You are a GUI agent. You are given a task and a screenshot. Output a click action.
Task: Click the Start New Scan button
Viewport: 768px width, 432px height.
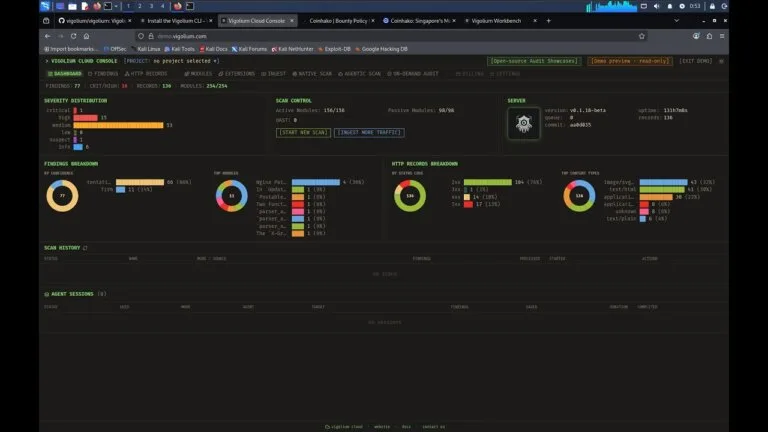(x=303, y=133)
